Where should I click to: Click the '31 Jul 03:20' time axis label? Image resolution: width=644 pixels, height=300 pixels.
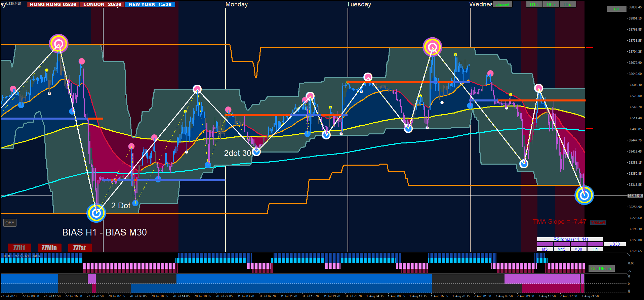coord(246,296)
